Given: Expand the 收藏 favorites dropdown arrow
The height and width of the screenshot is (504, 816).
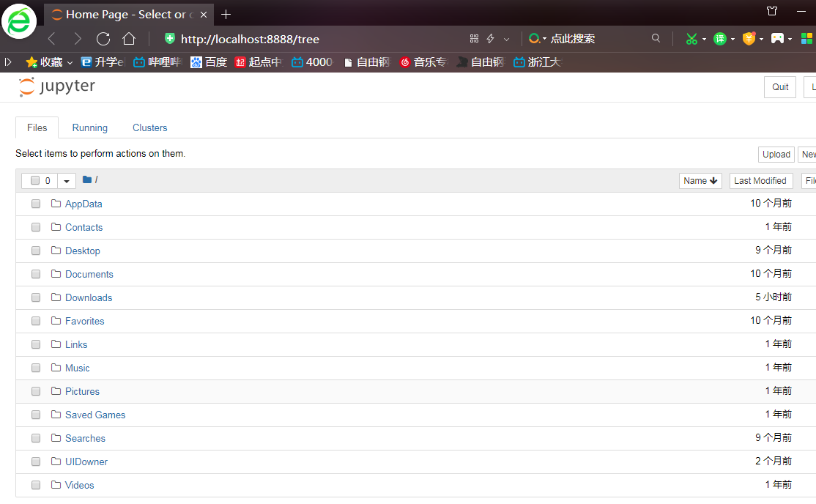Looking at the screenshot, I should 70,62.
